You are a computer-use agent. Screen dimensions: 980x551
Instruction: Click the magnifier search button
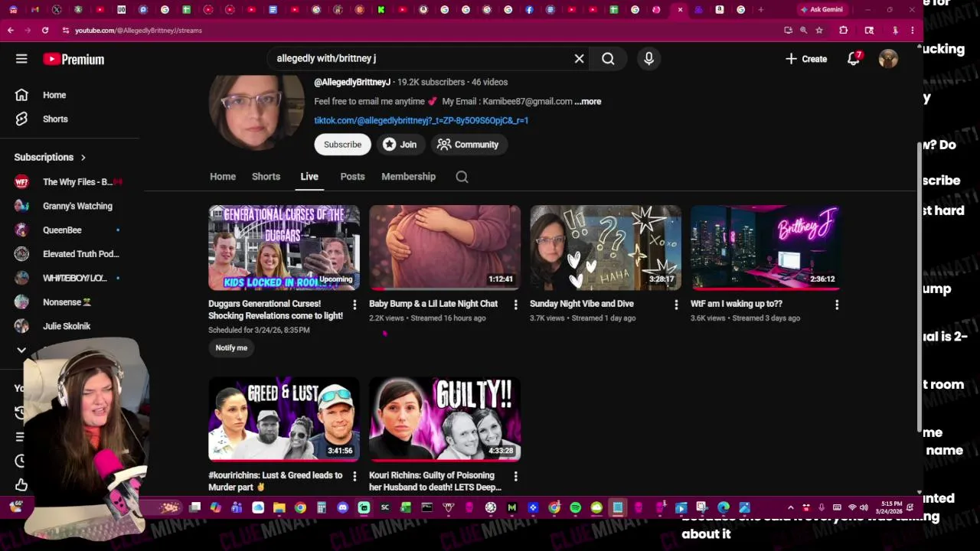tap(608, 58)
